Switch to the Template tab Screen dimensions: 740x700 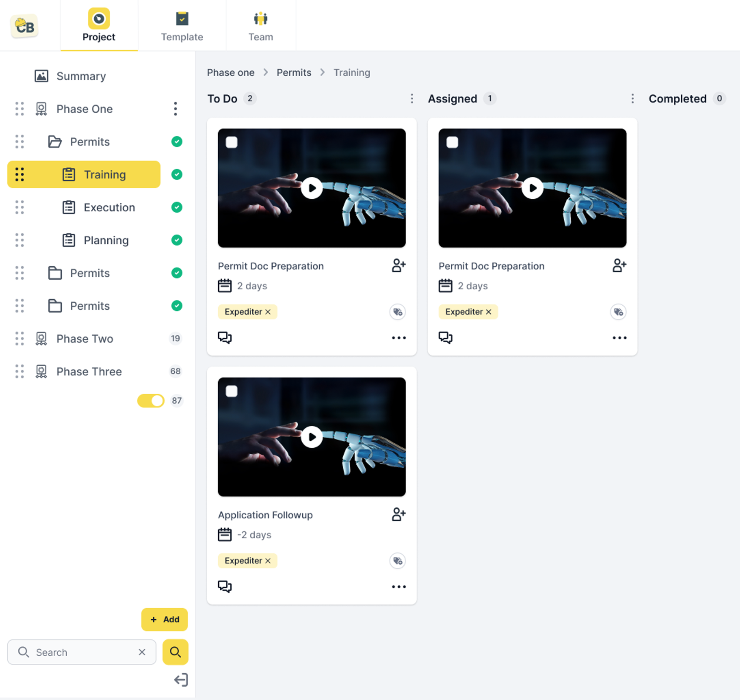tap(182, 26)
